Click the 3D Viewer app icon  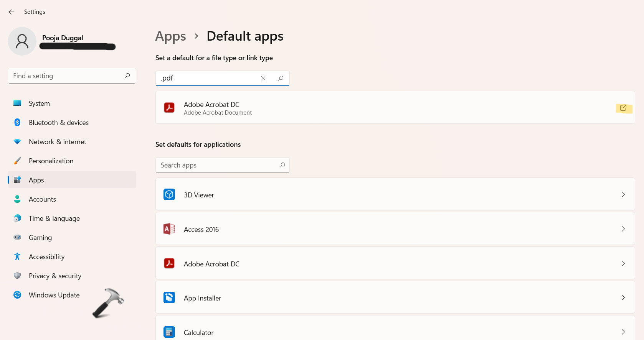point(169,195)
